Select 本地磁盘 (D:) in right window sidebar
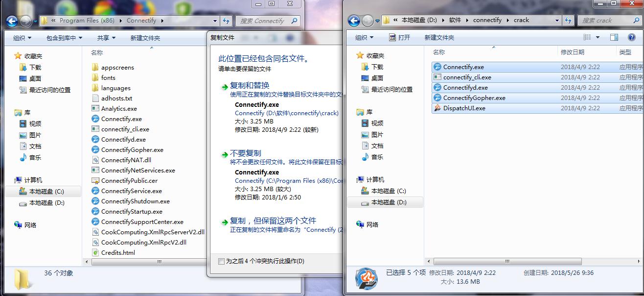644x296 pixels. pyautogui.click(x=384, y=202)
